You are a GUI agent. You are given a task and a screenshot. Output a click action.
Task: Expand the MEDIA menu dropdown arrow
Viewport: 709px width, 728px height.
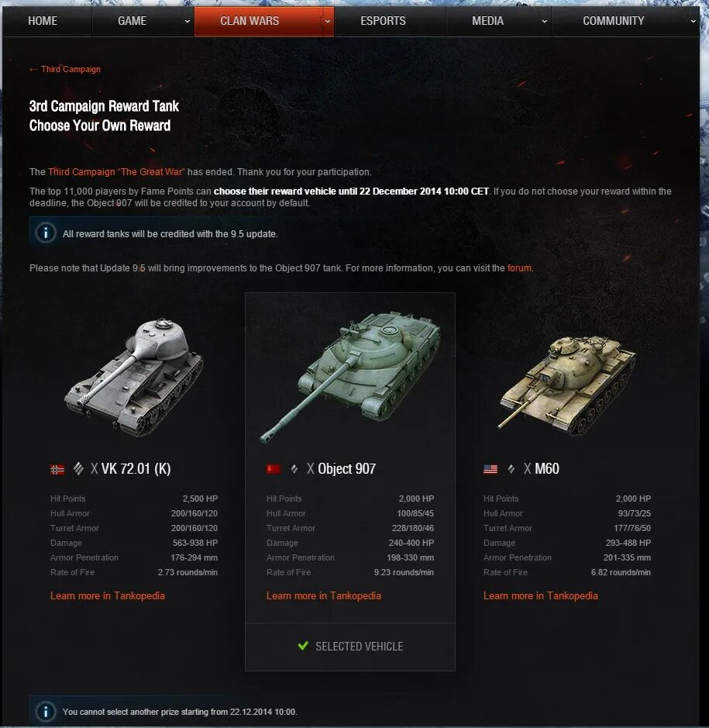(x=544, y=22)
